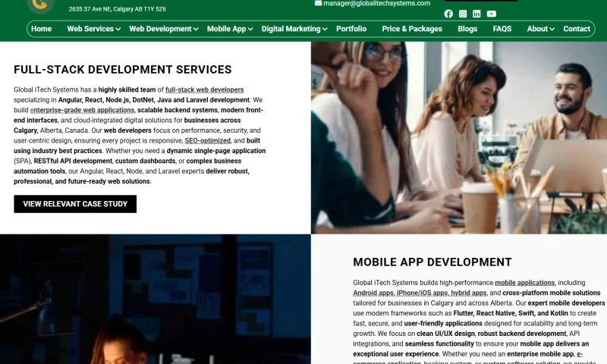This screenshot has height=364, width=607.
Task: Follow the hybrid apps link
Action: tap(468, 293)
